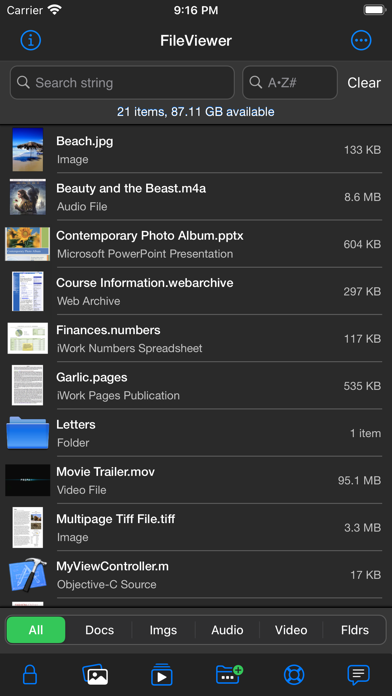Open the more options ellipsis icon
The image size is (392, 696).
coord(361,40)
